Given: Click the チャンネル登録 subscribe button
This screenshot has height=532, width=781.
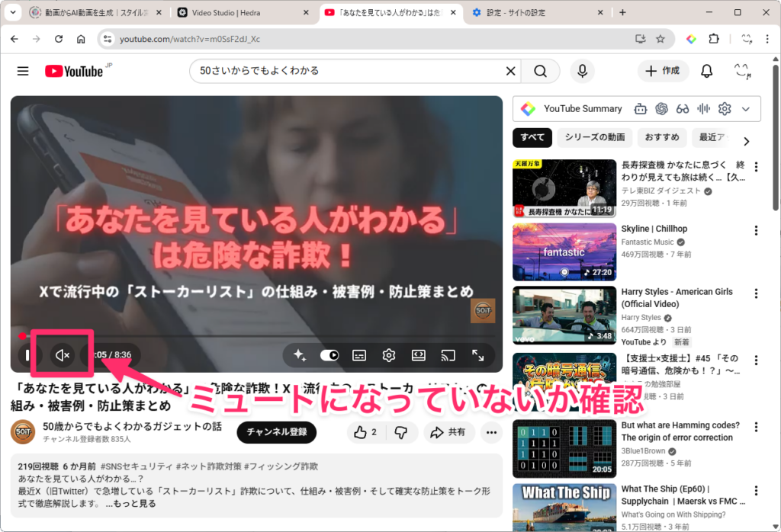Looking at the screenshot, I should (276, 432).
